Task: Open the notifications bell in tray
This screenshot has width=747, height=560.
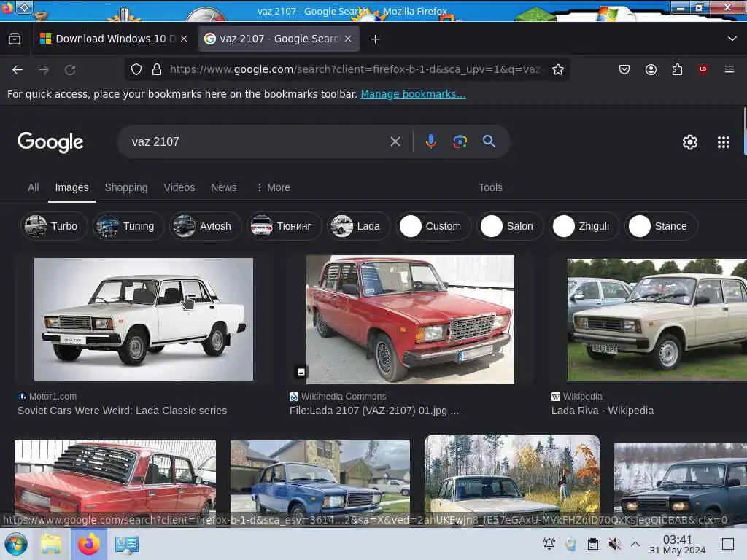Action: click(x=549, y=543)
